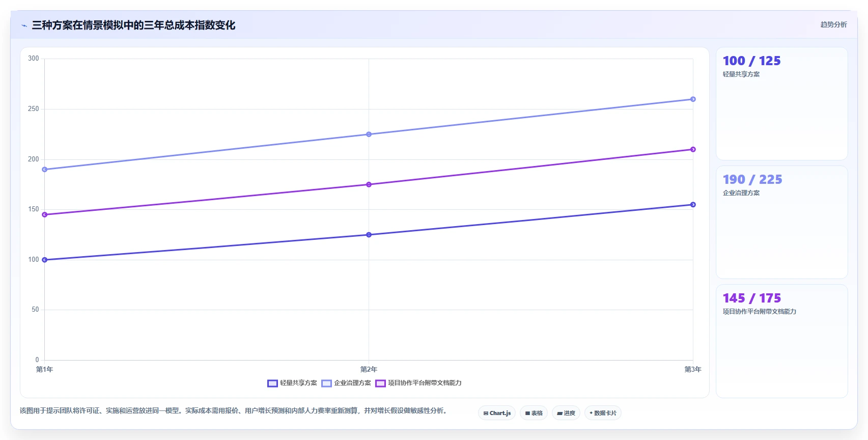Click the purple 项目协作平台 point at 第1年

tap(45, 215)
